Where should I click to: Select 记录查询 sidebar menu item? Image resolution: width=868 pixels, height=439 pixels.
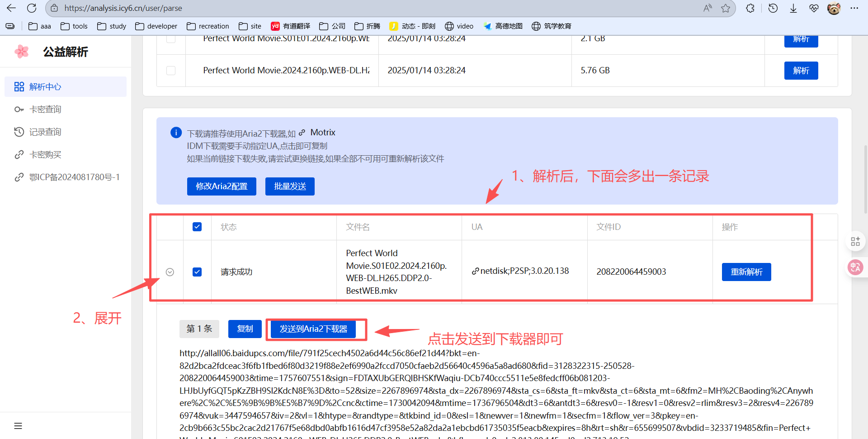point(45,132)
